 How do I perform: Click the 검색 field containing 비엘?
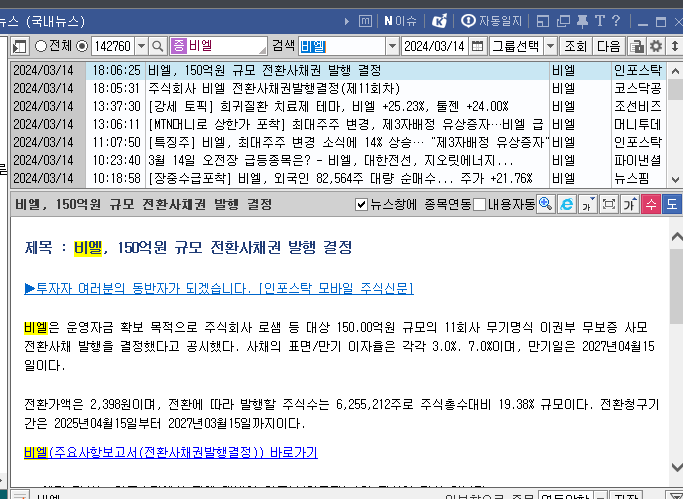point(342,46)
